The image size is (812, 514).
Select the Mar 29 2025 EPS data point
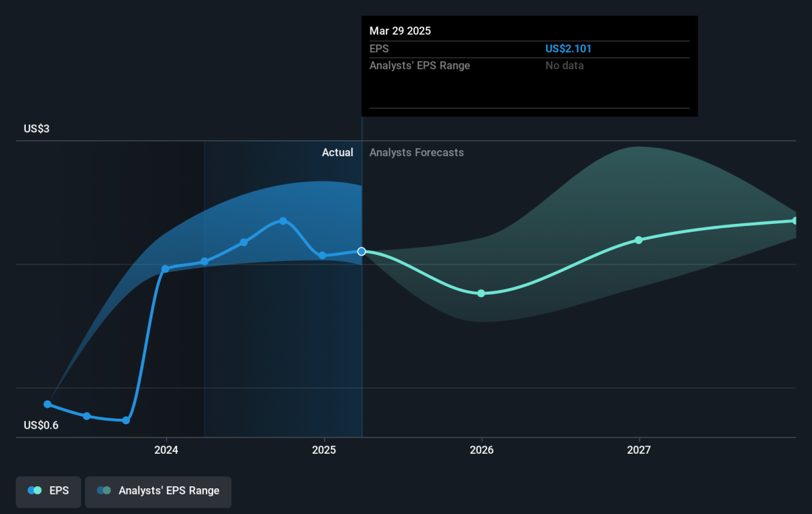click(362, 252)
